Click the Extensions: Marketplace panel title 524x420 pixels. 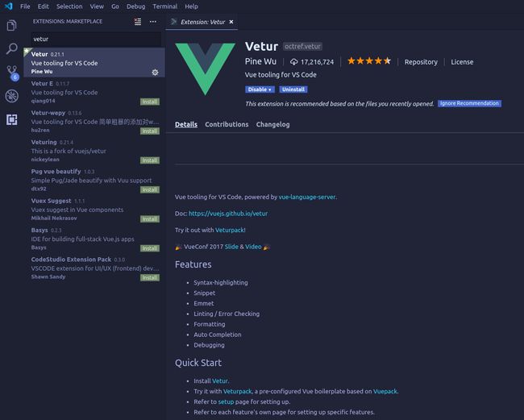click(68, 22)
